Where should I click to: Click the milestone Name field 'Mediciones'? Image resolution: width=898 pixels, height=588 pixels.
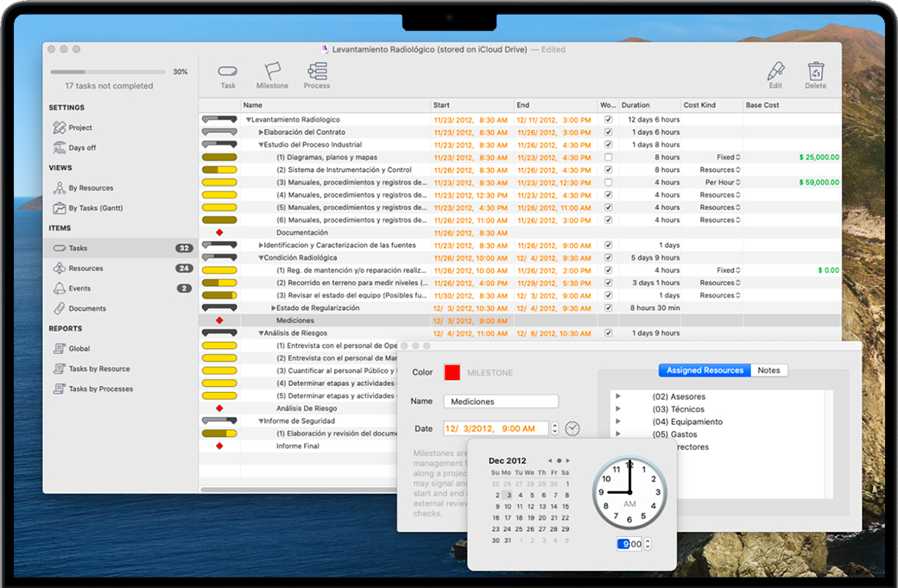click(x=501, y=401)
